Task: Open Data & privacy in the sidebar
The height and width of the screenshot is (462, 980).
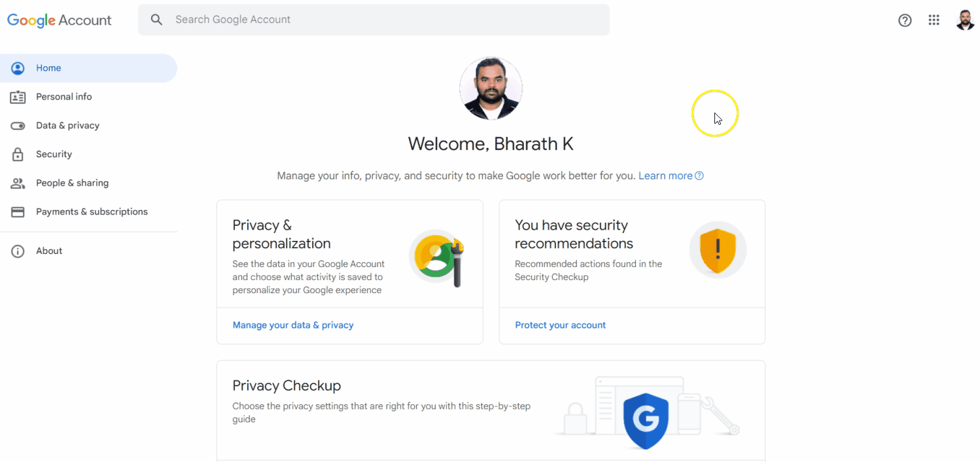Action: [88, 126]
